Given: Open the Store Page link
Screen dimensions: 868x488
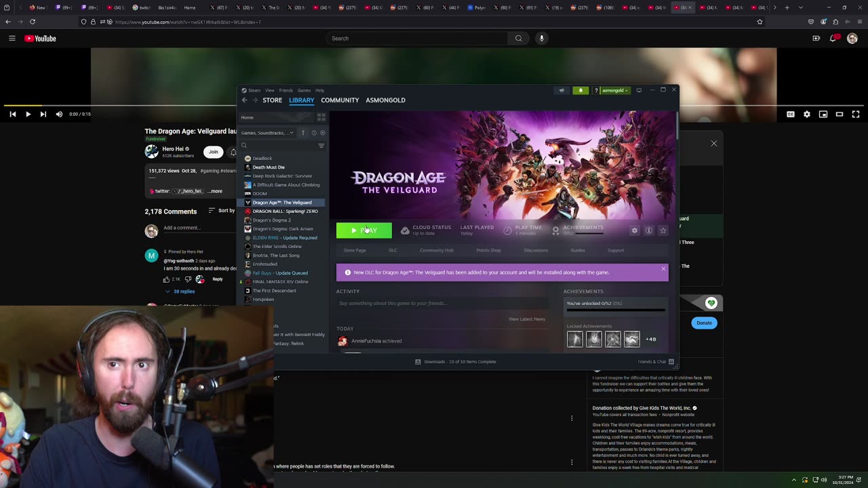Looking at the screenshot, I should 355,250.
